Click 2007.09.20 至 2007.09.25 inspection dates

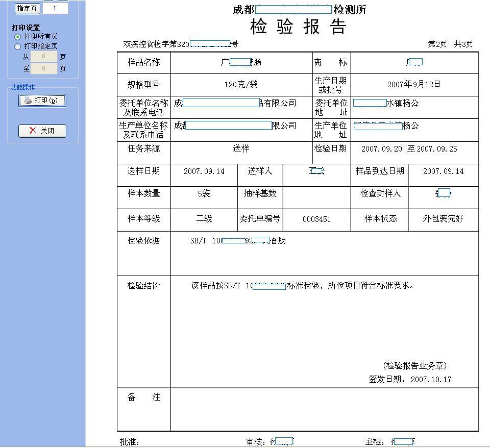[x=409, y=149]
